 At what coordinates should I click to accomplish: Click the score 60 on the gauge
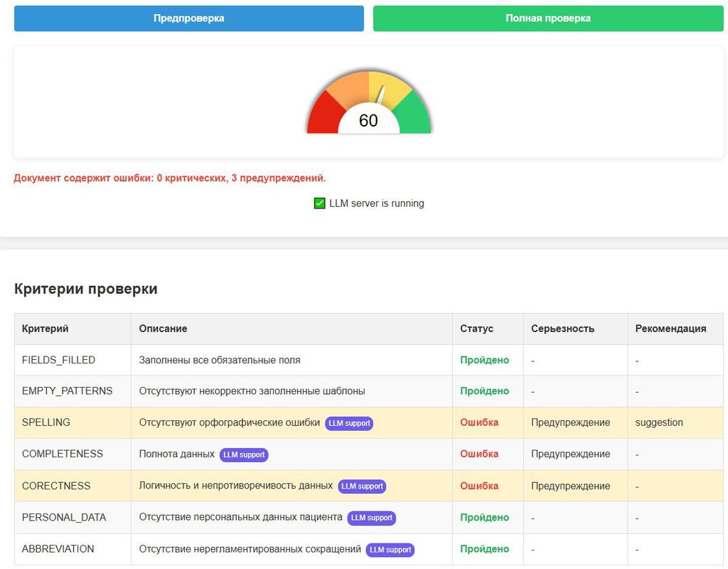point(368,121)
